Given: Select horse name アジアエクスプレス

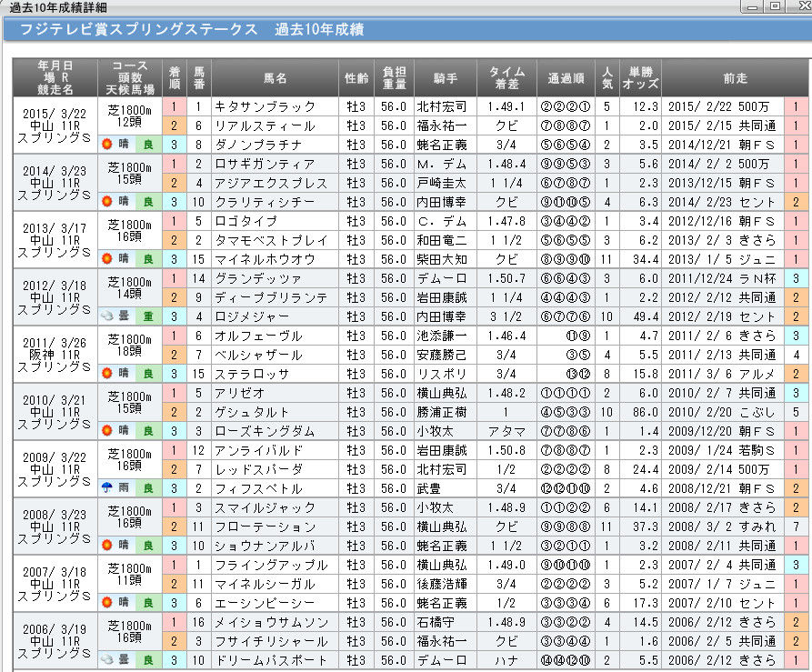Looking at the screenshot, I should click(271, 184).
